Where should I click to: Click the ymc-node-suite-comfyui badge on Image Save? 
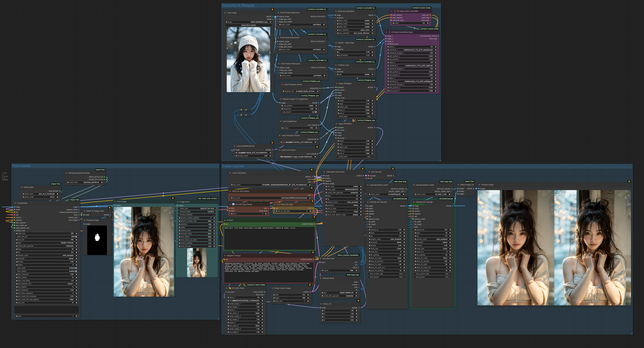coord(207,198)
